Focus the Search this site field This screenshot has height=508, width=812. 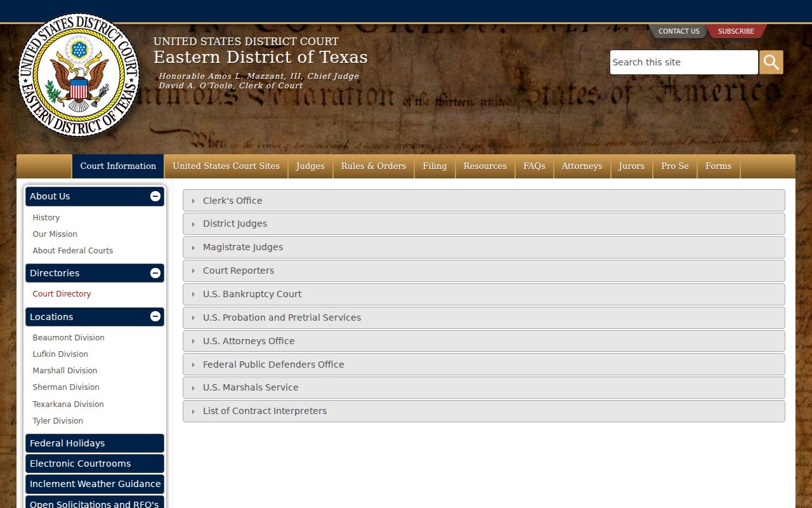click(684, 62)
